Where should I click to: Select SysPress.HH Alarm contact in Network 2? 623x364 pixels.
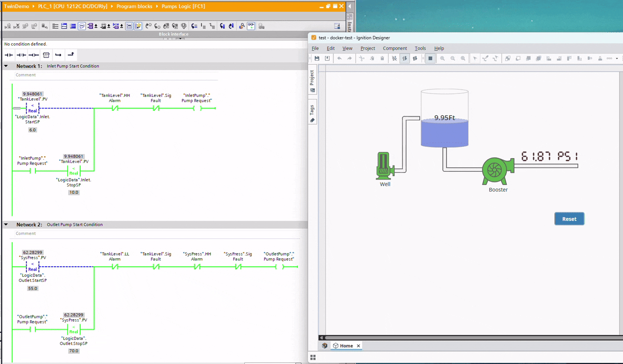coord(197,267)
